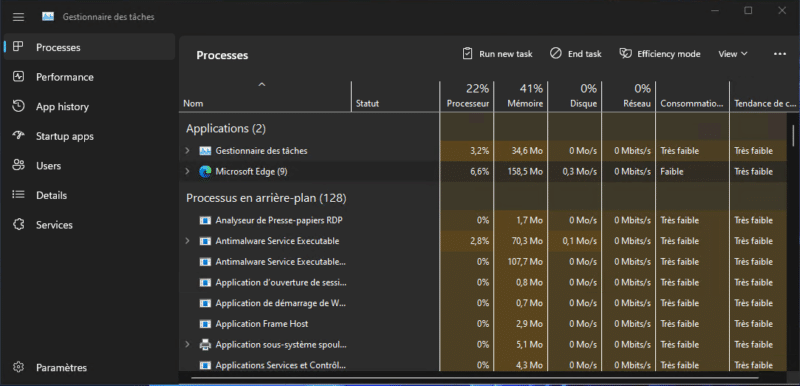Click the sort arrow above Nom column
Image resolution: width=800 pixels, height=386 pixels.
[x=262, y=85]
